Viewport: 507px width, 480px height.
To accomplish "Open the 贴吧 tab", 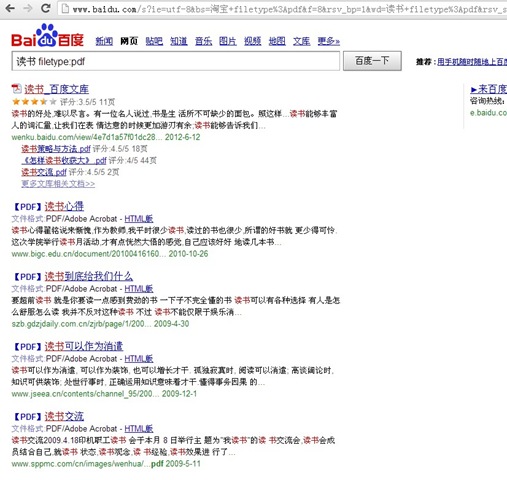I will (x=154, y=41).
